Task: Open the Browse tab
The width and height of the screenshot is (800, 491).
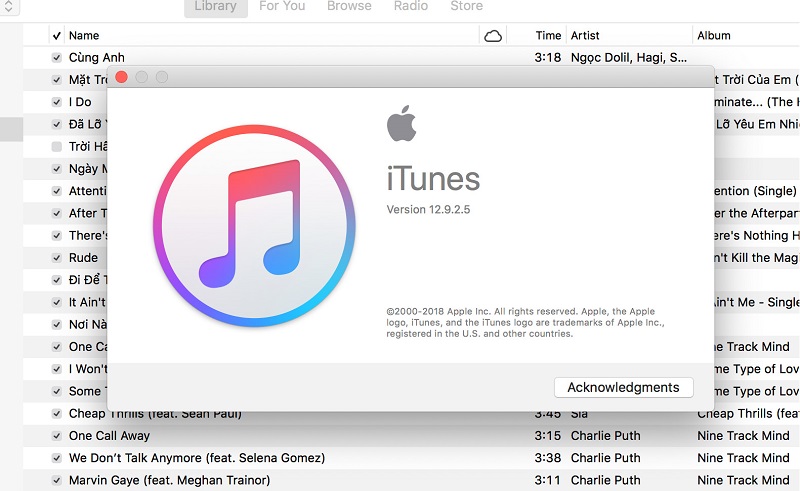Action: (x=349, y=6)
